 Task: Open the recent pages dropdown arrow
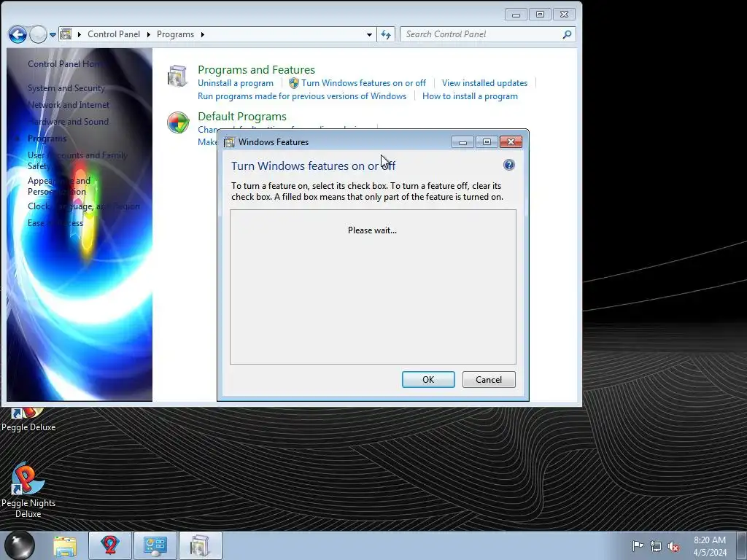click(53, 35)
